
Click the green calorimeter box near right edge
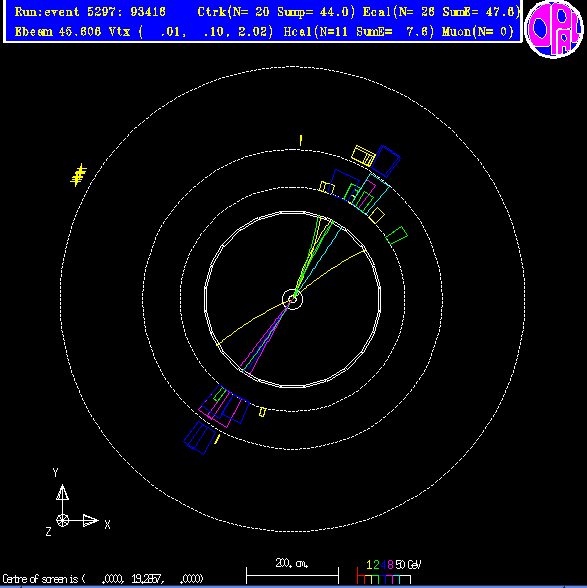pyautogui.click(x=397, y=236)
